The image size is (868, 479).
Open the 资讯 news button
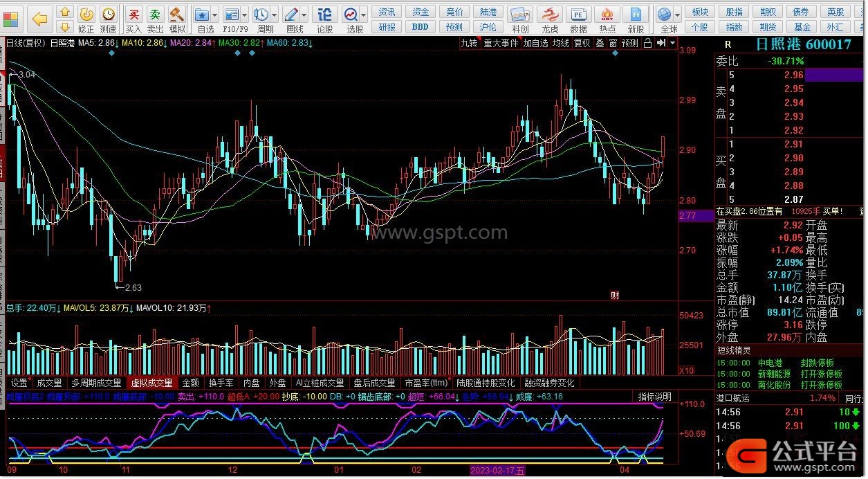coord(387,12)
